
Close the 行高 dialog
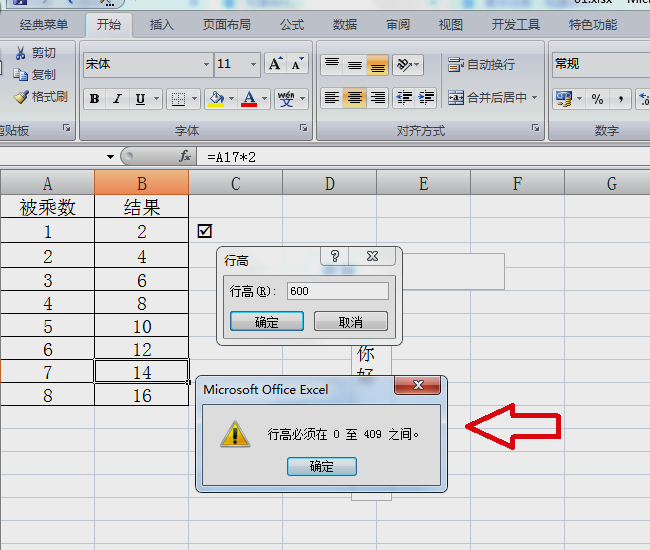coord(372,256)
